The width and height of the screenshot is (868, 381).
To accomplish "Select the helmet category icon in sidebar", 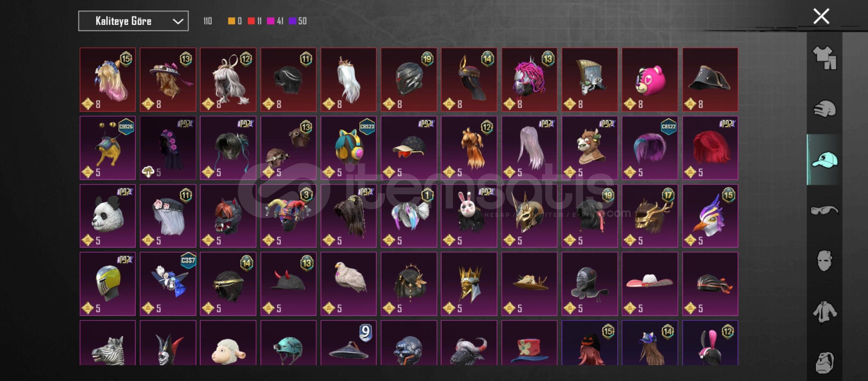I will [824, 109].
